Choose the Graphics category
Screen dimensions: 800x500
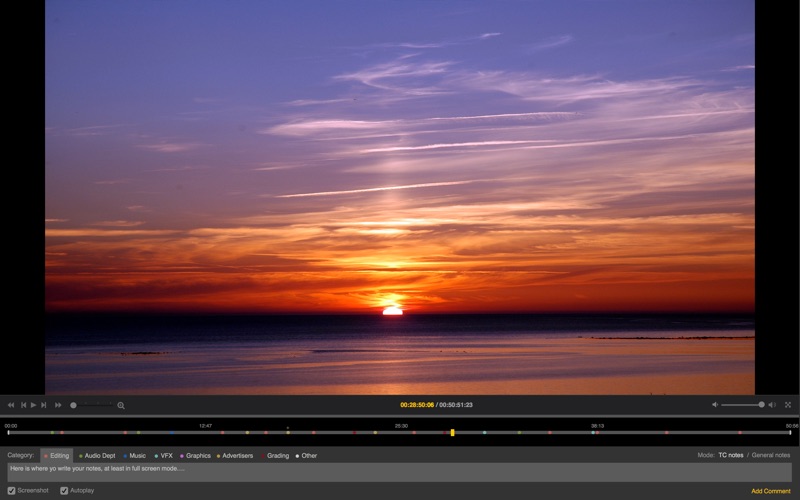(195, 456)
